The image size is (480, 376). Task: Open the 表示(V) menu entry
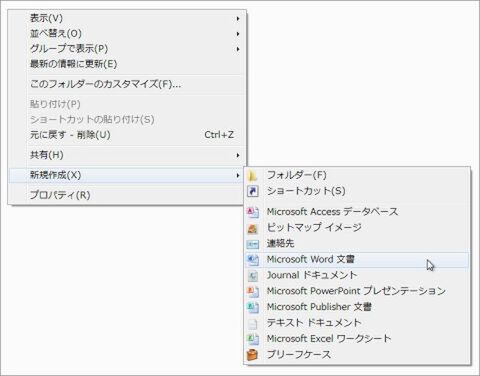pyautogui.click(x=127, y=18)
